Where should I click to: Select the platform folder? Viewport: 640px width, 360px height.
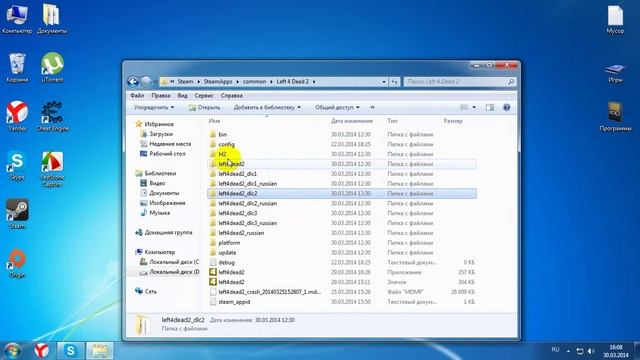tap(229, 242)
